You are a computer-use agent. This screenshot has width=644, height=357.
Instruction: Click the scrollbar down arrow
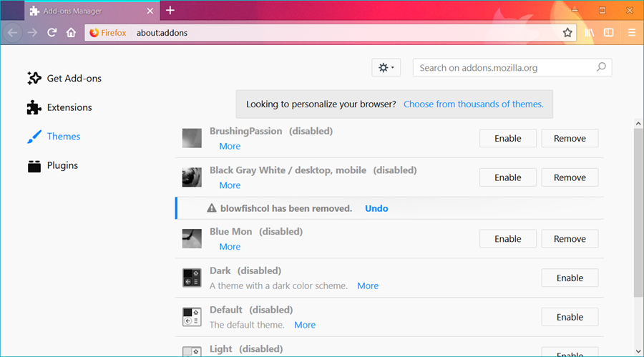(x=638, y=351)
